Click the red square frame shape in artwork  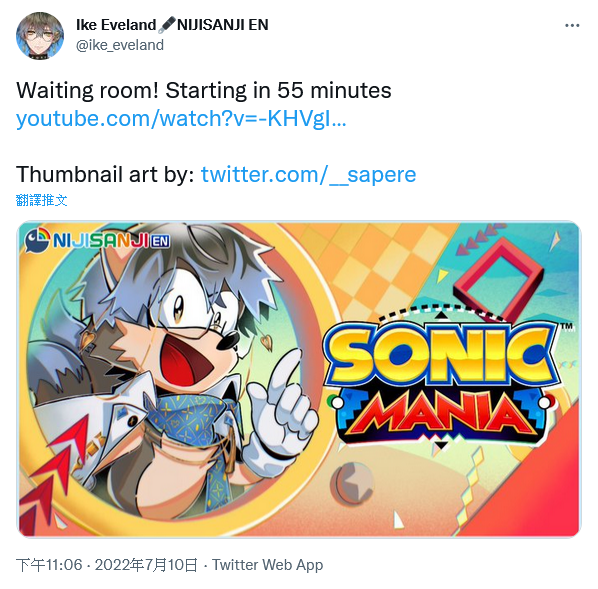pyautogui.click(x=498, y=280)
